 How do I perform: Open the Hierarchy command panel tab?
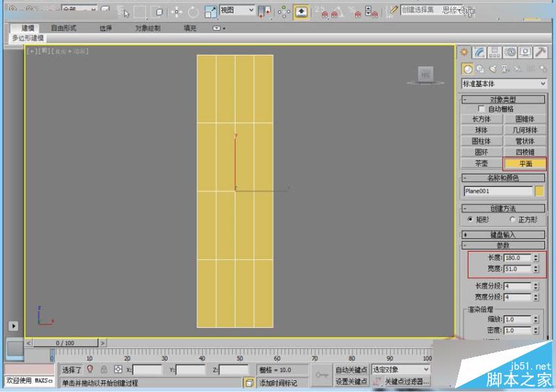pyautogui.click(x=495, y=53)
